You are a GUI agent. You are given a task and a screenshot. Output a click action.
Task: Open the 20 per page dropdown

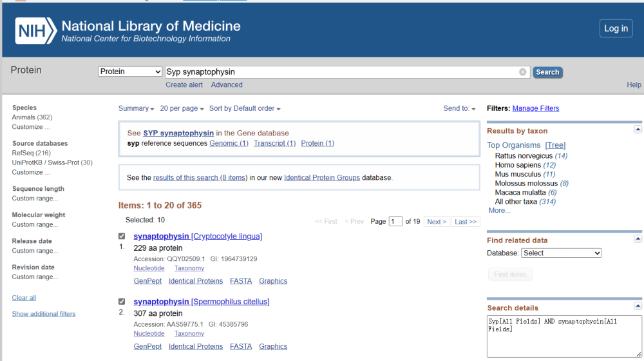[182, 108]
